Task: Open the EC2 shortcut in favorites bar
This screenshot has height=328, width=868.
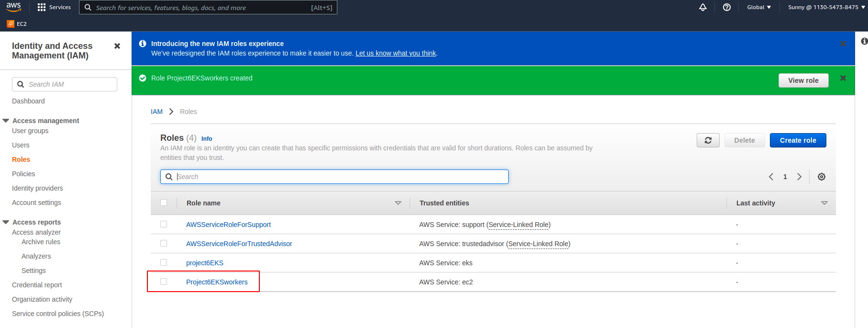Action: click(x=17, y=23)
